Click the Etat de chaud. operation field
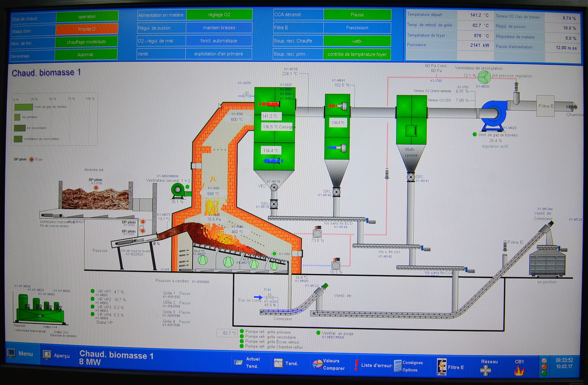 [x=87, y=17]
